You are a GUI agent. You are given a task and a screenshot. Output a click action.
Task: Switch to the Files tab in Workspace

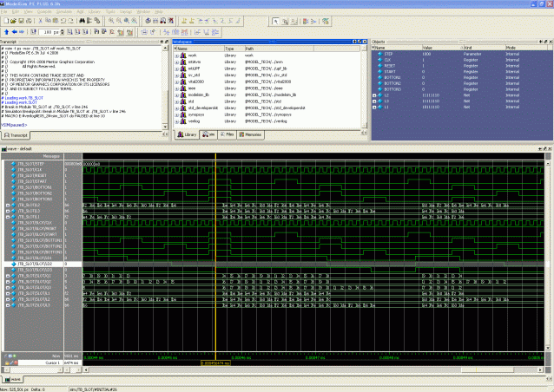pyautogui.click(x=227, y=134)
